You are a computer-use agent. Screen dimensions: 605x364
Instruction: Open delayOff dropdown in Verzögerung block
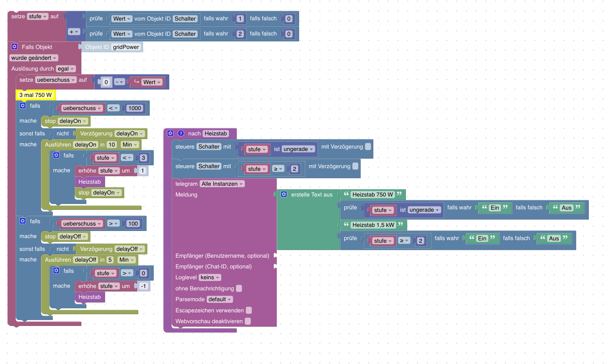pos(130,249)
